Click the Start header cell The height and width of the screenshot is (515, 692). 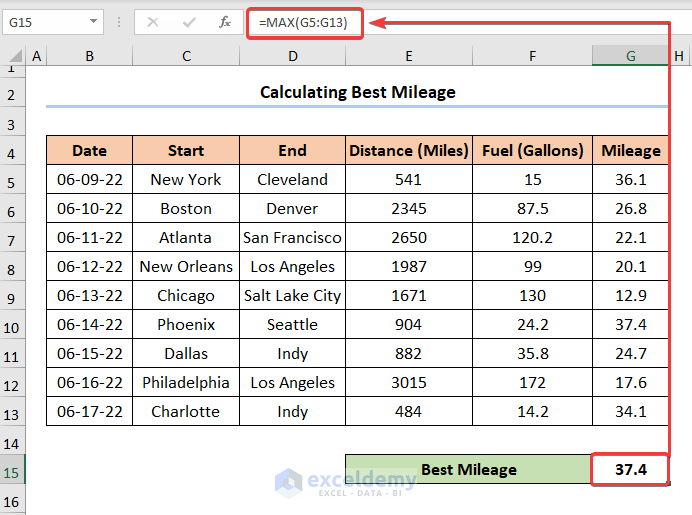(x=186, y=150)
